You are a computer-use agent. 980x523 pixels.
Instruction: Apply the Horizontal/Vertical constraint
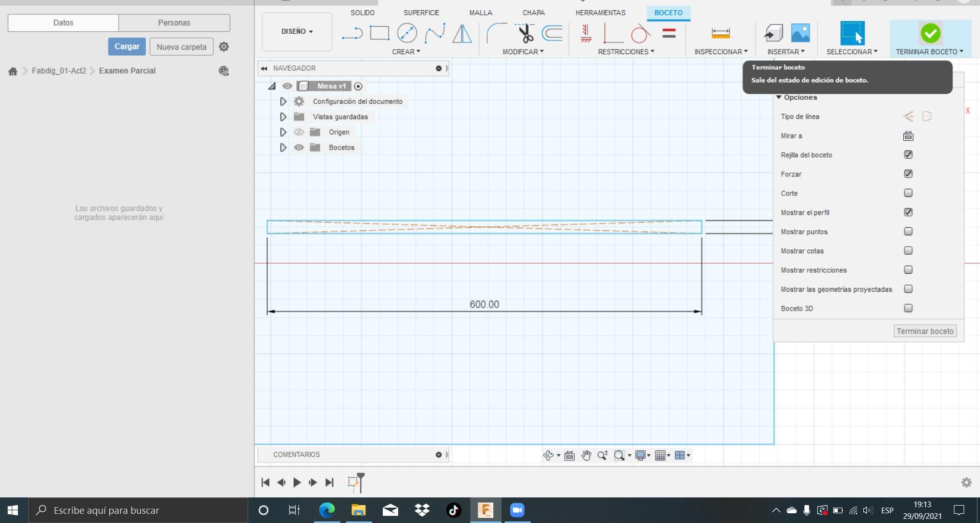coord(586,34)
